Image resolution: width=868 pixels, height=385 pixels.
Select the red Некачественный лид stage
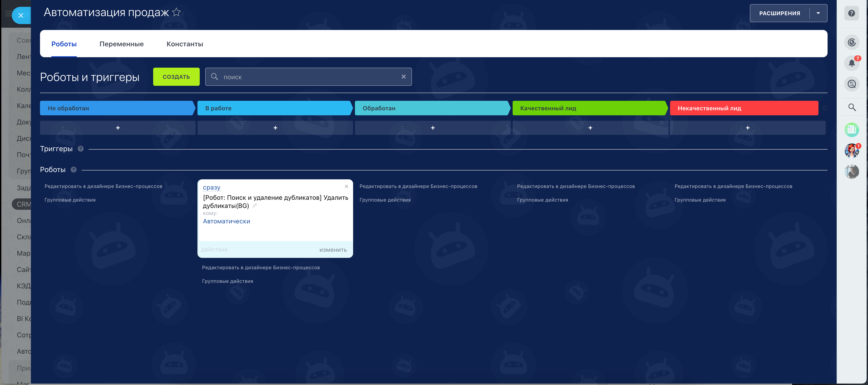pos(744,108)
